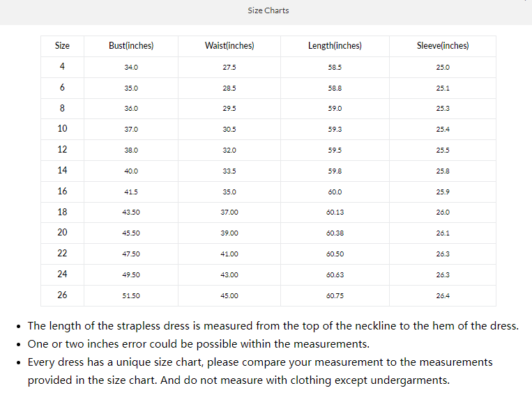
Task: Select the waist value 27.5 for size 4
Action: point(229,68)
